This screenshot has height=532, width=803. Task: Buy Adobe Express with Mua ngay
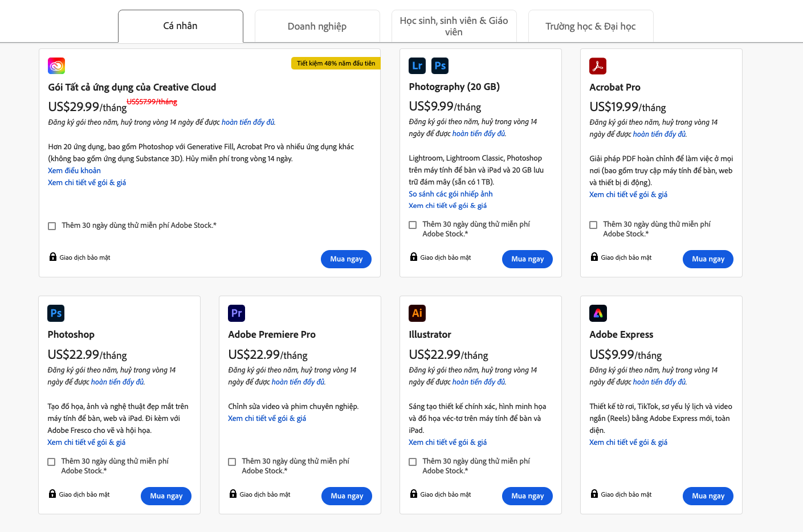click(708, 496)
